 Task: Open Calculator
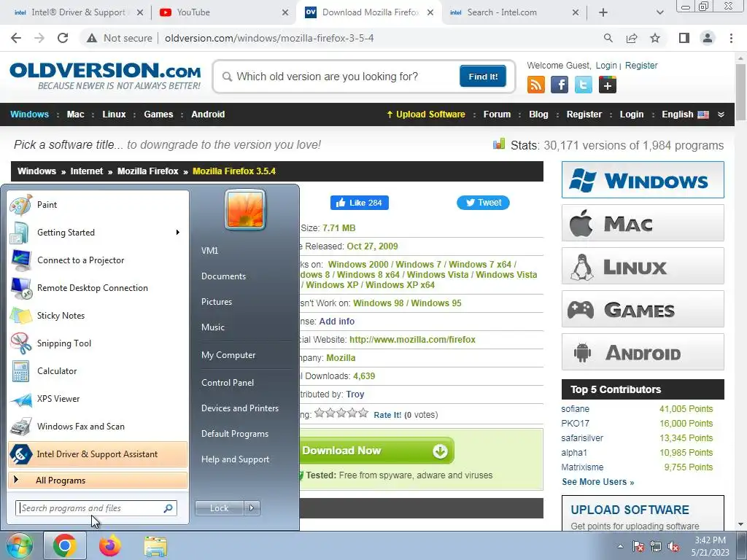(98, 371)
